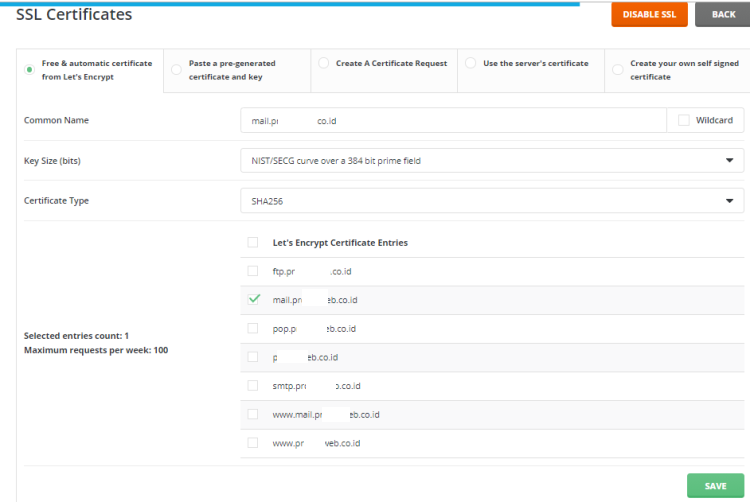Click the Certificate Type label

point(56,201)
